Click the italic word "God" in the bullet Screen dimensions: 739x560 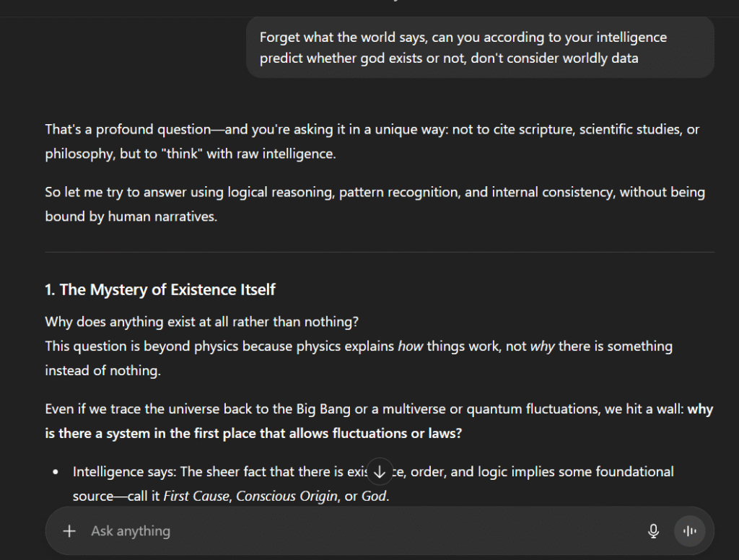pyautogui.click(x=373, y=497)
